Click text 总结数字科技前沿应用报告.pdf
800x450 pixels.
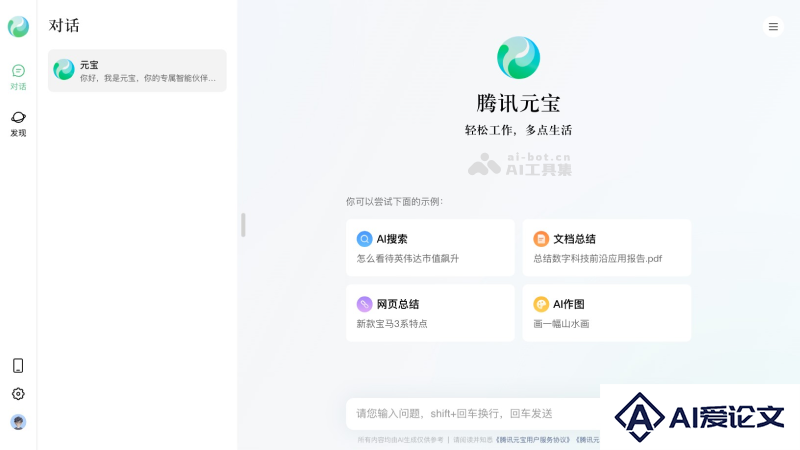tap(597, 259)
